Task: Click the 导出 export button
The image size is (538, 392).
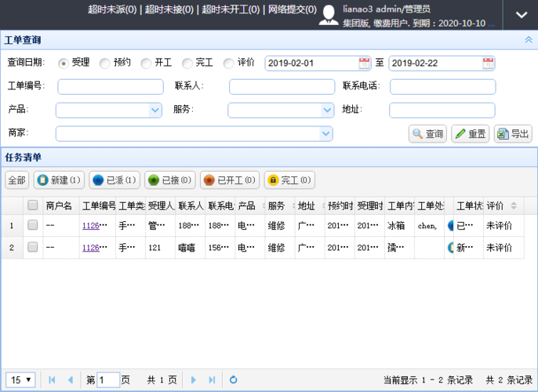Action: click(x=513, y=134)
